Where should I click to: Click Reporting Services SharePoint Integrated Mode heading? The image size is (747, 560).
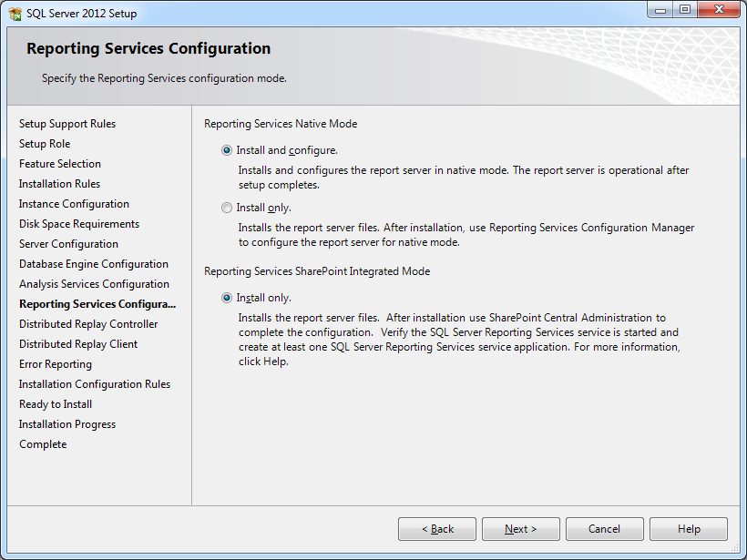pos(317,271)
